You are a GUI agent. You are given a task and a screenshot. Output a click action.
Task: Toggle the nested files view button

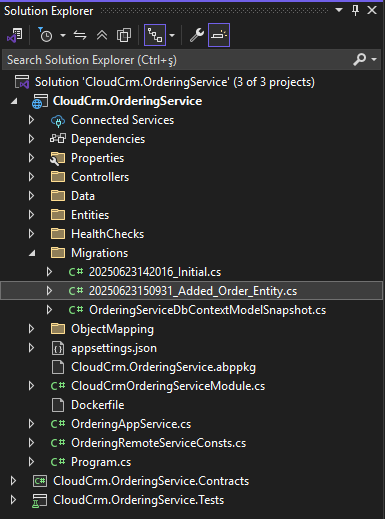pyautogui.click(x=155, y=35)
